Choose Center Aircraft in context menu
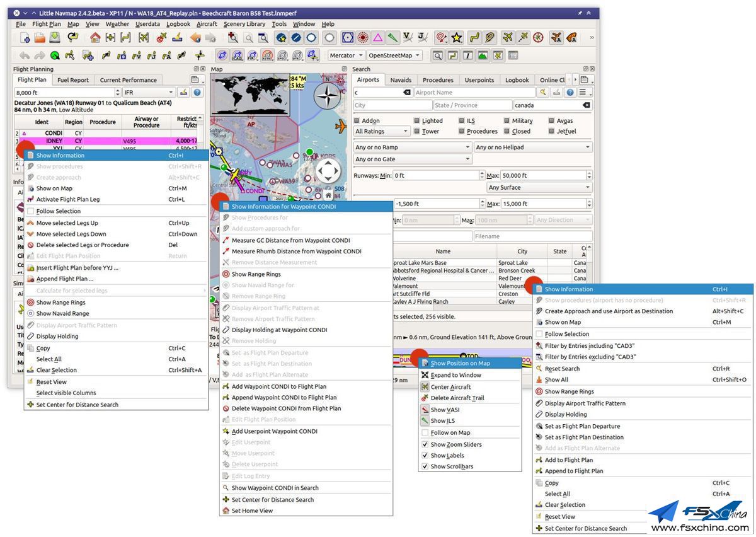The height and width of the screenshot is (537, 756). [x=470, y=387]
